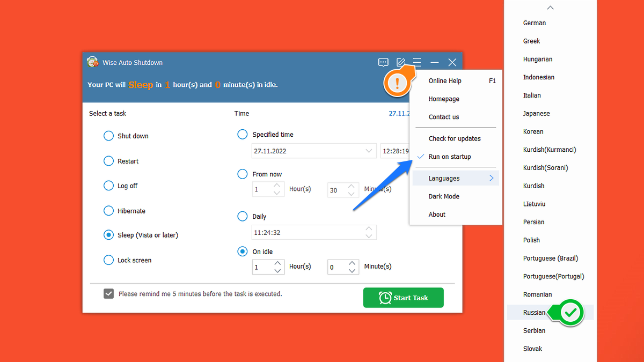The height and width of the screenshot is (362, 644).
Task: Choose Serbian in the language list
Action: tap(551, 330)
